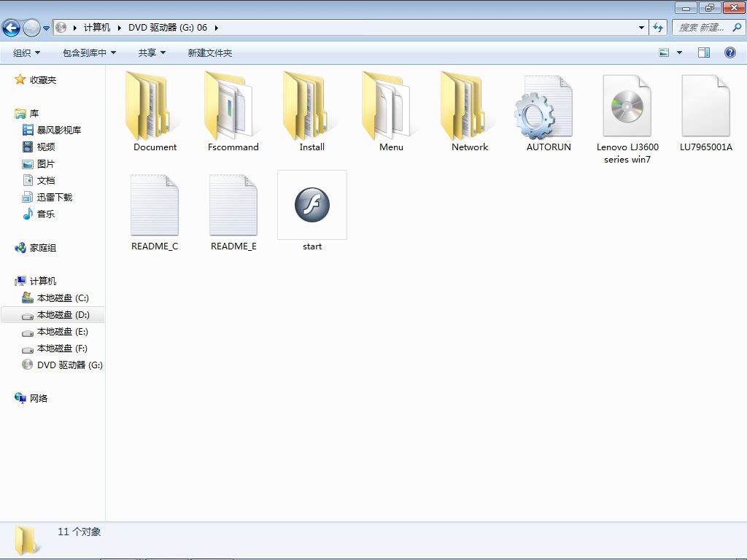Open the 共享 menu
The width and height of the screenshot is (747, 560).
tap(152, 52)
